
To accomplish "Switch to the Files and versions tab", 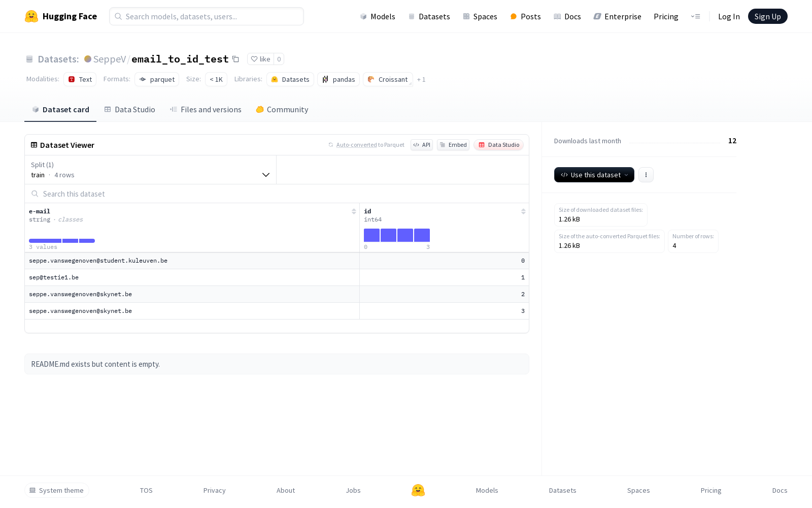I will [x=206, y=110].
